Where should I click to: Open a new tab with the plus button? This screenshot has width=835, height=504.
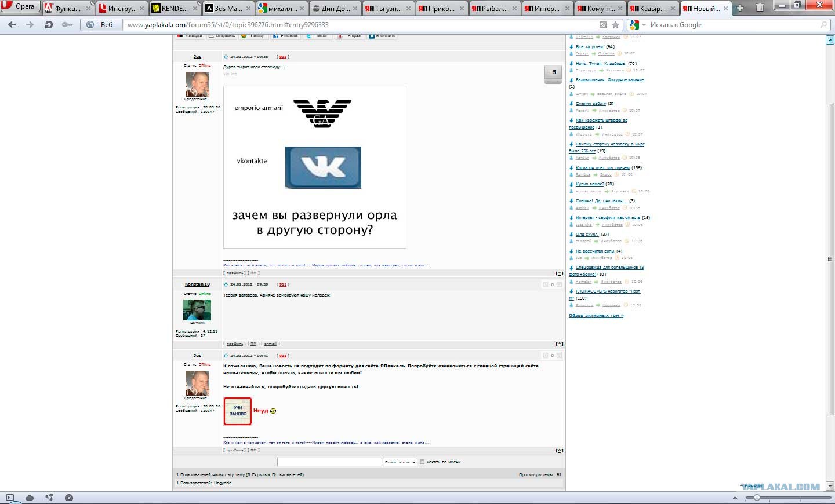tap(740, 8)
